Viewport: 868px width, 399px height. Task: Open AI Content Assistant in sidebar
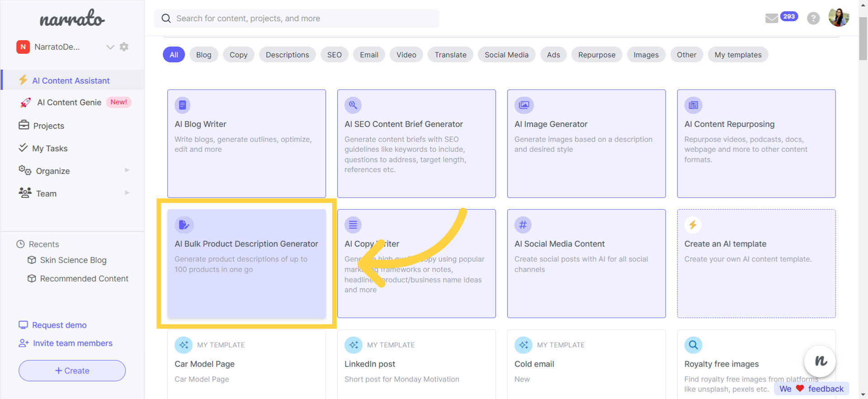pos(73,80)
